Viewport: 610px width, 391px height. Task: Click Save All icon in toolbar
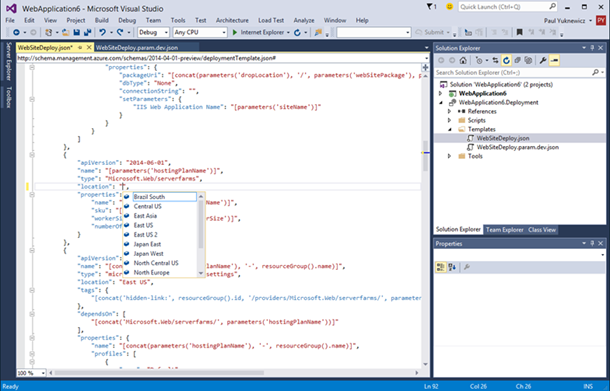point(88,33)
